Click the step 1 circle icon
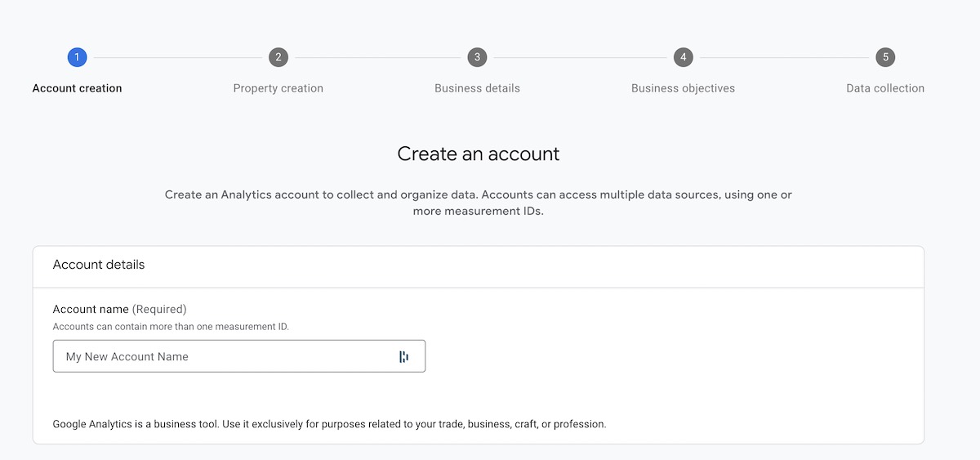980x460 pixels. 77,57
